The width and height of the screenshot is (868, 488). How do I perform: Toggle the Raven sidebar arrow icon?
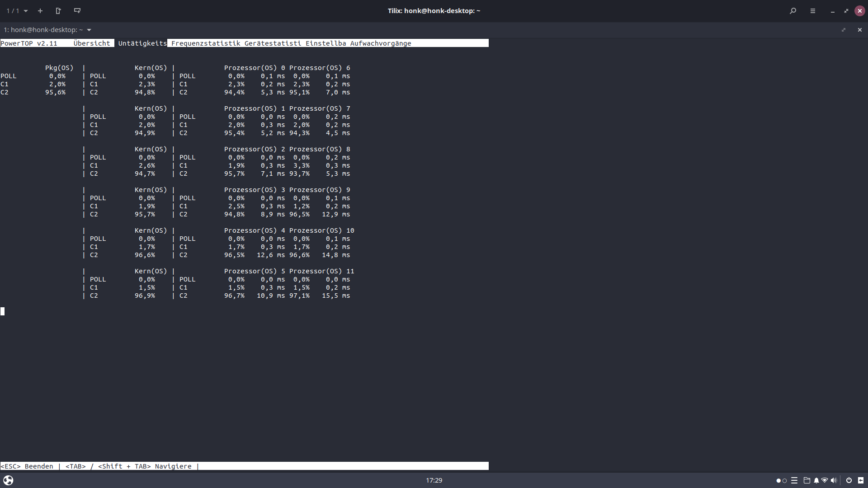pos(861,480)
